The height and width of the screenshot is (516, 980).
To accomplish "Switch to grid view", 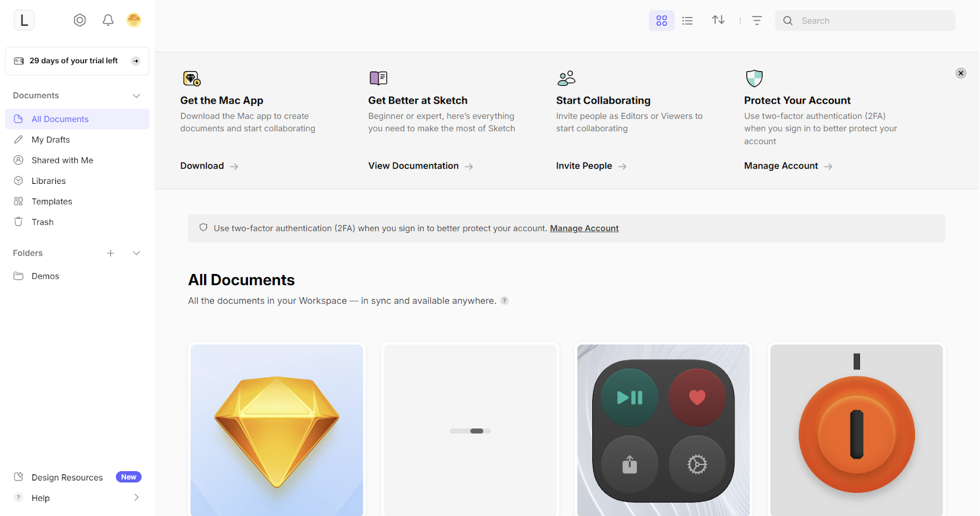I will point(661,21).
